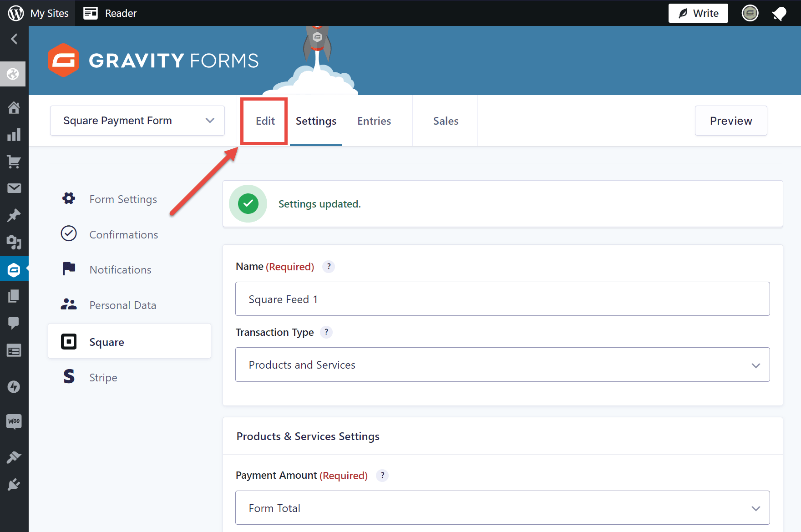Click the Square logo icon in menu
Image resolution: width=801 pixels, height=532 pixels.
coord(69,341)
